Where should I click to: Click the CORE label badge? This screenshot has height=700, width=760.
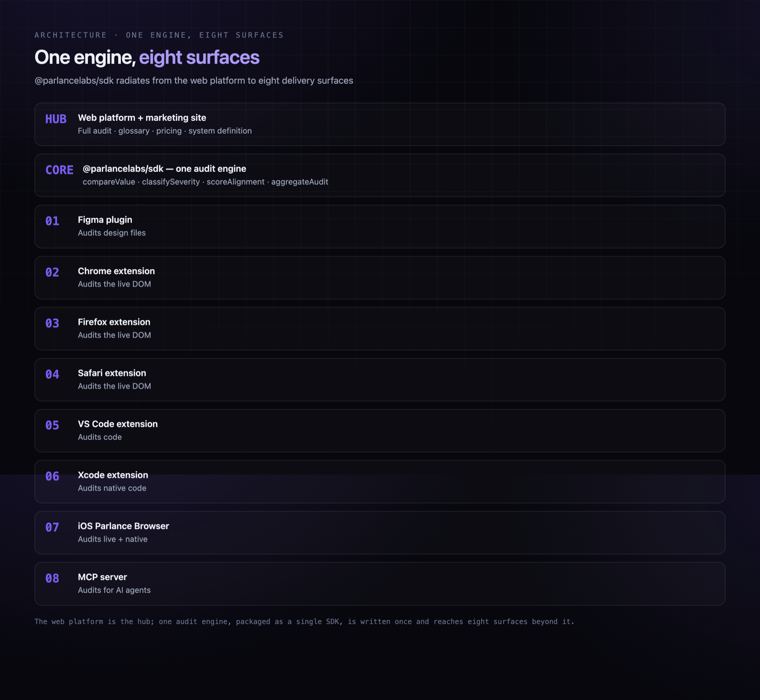point(59,170)
